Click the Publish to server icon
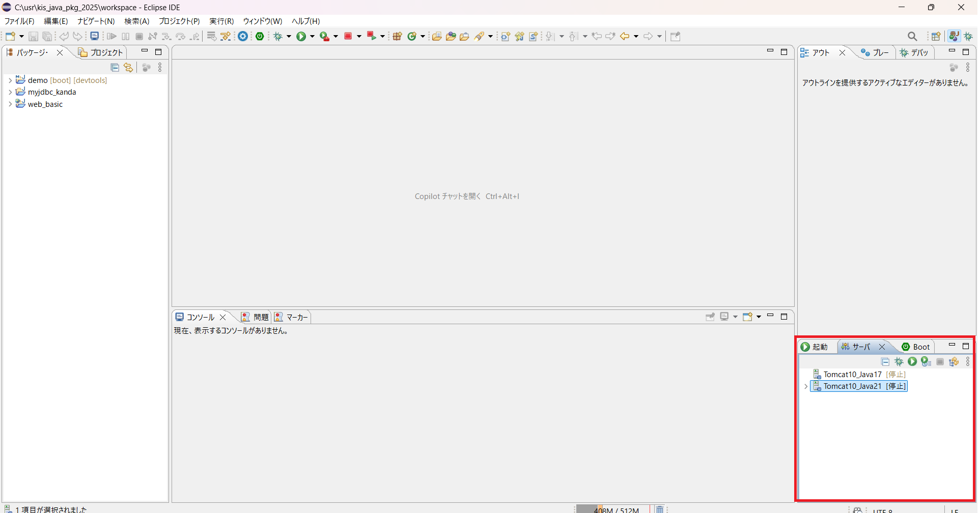Viewport: 980px width, 513px height. click(x=954, y=361)
